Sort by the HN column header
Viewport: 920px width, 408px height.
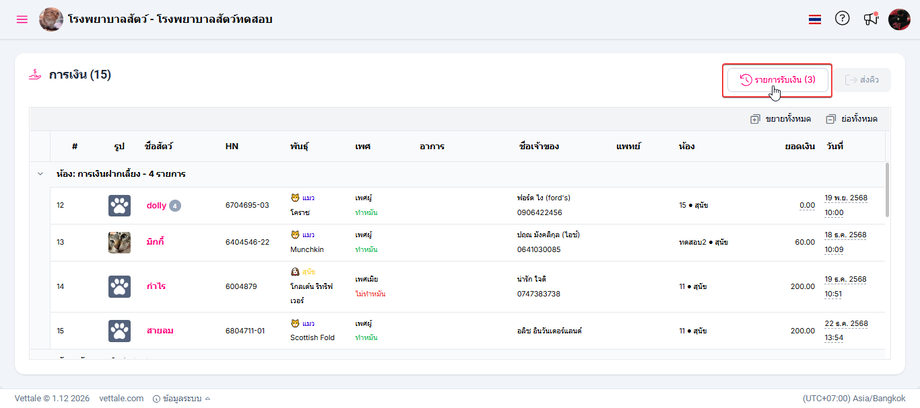pyautogui.click(x=232, y=147)
